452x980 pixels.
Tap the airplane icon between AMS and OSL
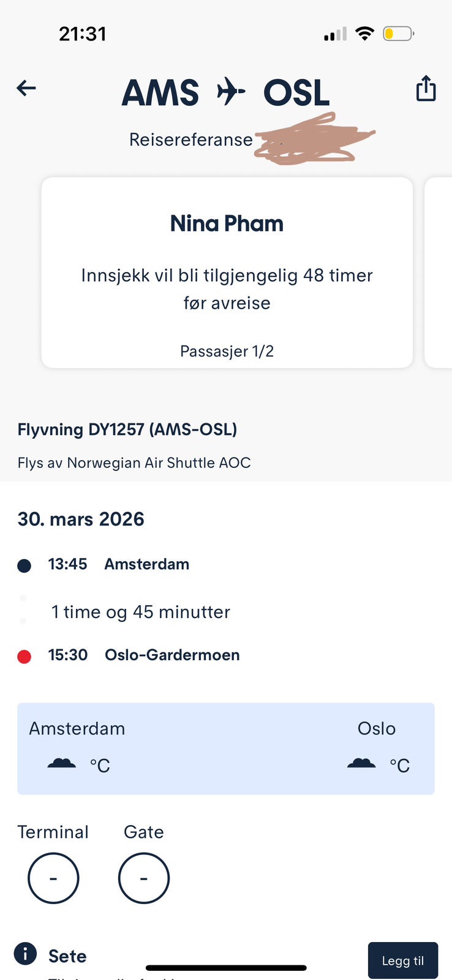coord(231,92)
